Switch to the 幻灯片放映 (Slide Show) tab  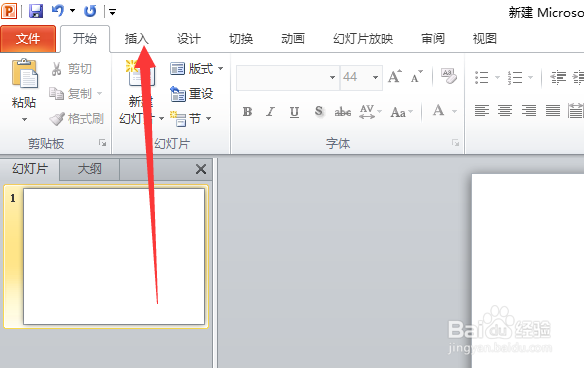coord(363,39)
